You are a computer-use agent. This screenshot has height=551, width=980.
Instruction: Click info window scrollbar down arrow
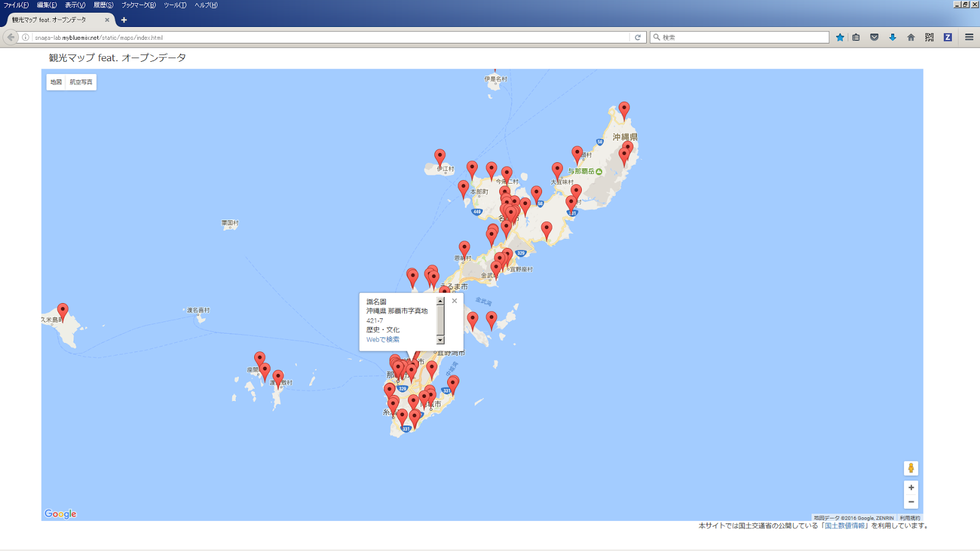tap(440, 340)
